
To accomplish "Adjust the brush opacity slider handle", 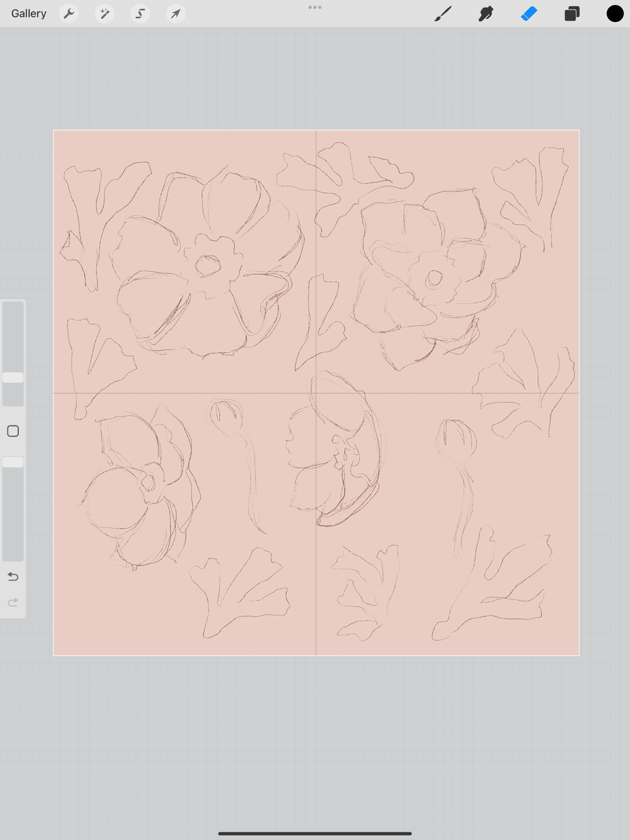I will [13, 462].
